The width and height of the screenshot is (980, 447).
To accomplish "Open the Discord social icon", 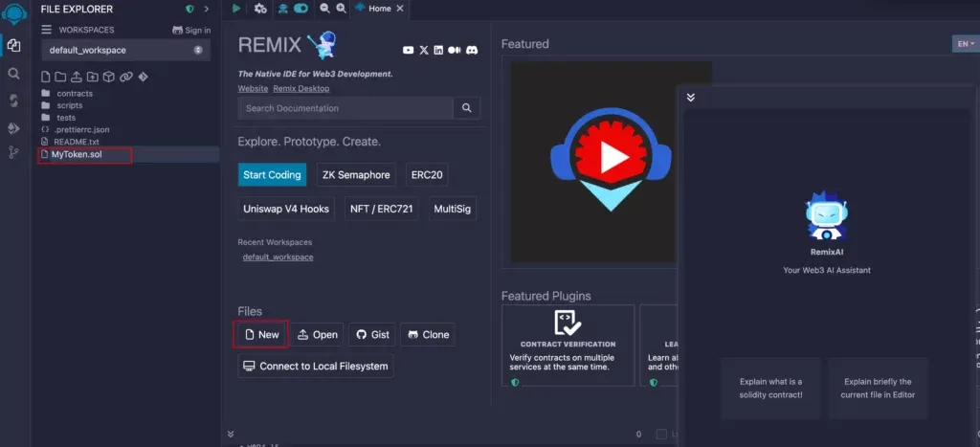I will pyautogui.click(x=472, y=50).
